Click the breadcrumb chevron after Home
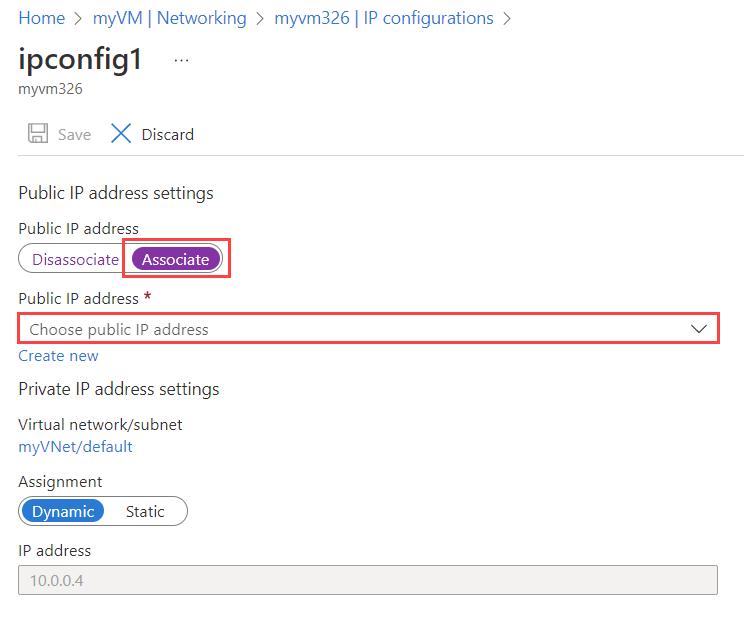This screenshot has height=620, width=744. pyautogui.click(x=79, y=18)
